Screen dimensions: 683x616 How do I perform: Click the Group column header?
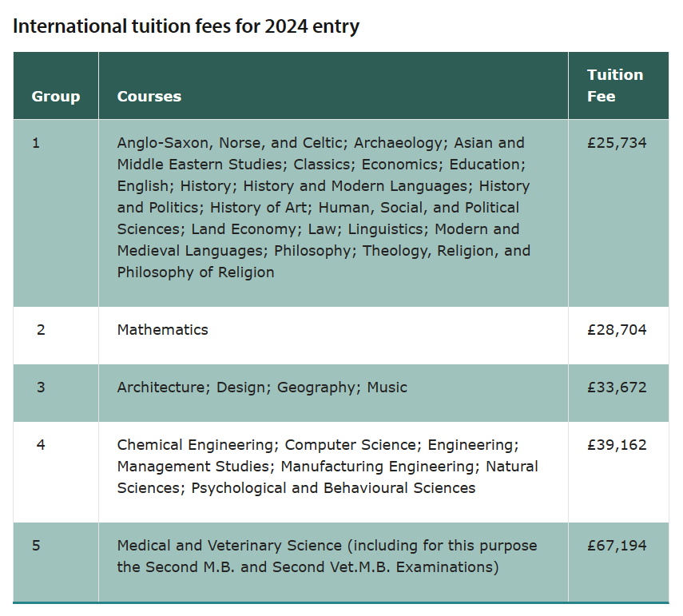56,97
